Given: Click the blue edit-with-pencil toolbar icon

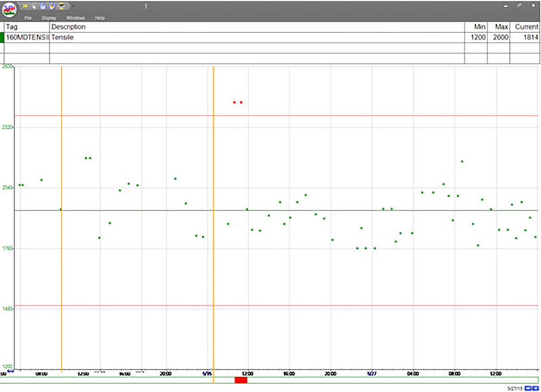Looking at the screenshot, I should [52, 6].
